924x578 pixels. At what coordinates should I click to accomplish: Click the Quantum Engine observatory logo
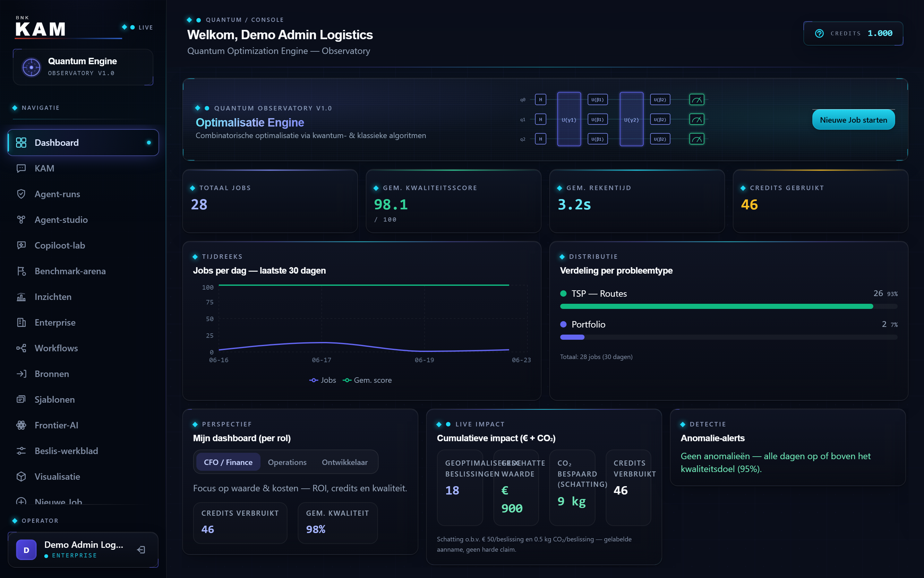[x=31, y=67]
